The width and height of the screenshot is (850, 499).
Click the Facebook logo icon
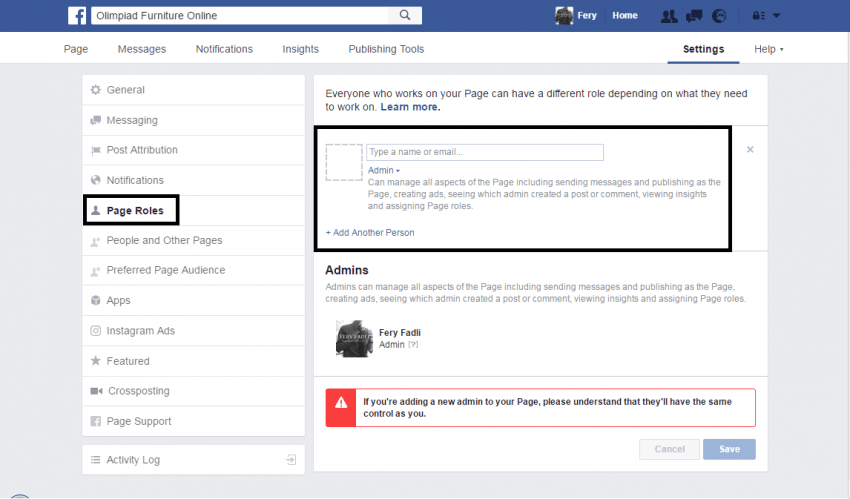[77, 16]
